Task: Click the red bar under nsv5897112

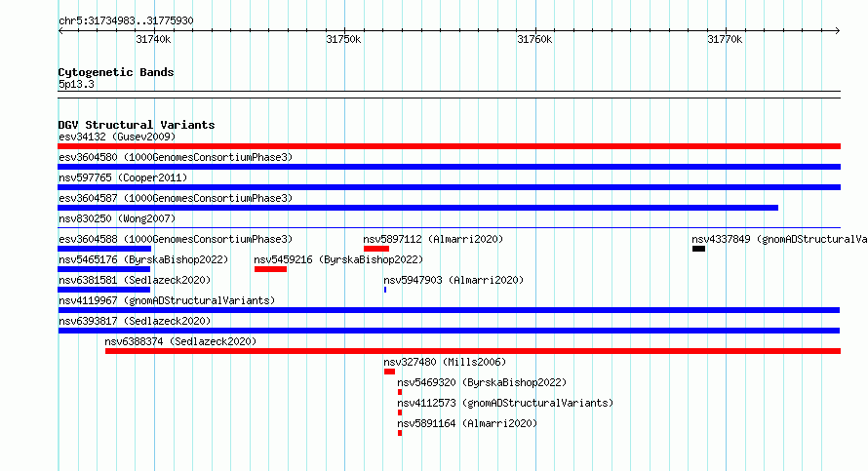Action: pyautogui.click(x=376, y=249)
